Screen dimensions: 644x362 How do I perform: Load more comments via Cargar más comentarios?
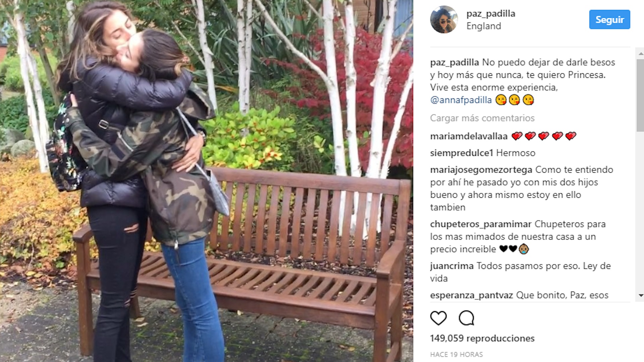[482, 118]
